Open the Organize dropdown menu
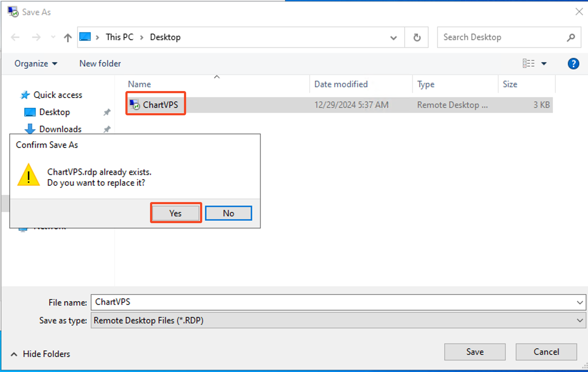 (35, 64)
